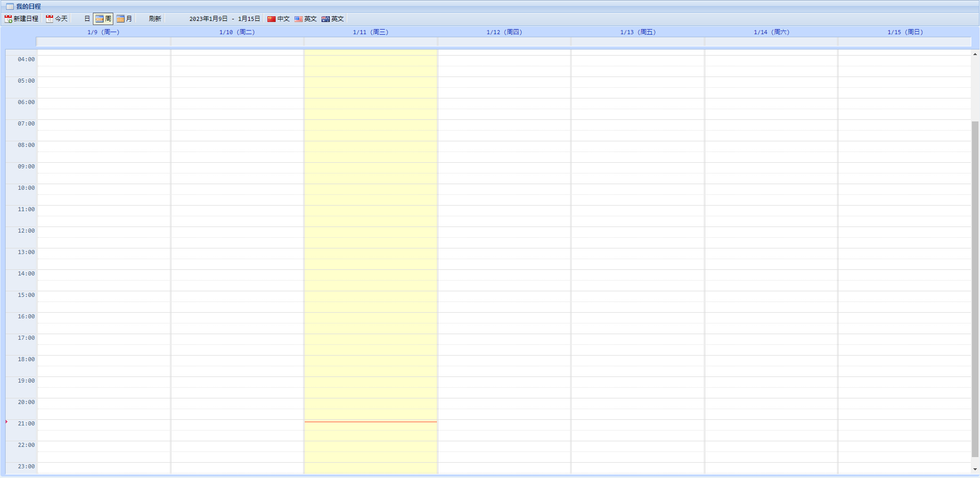Click the all-day row under 1/12 (周四)
This screenshot has height=478, width=980.
click(x=504, y=41)
